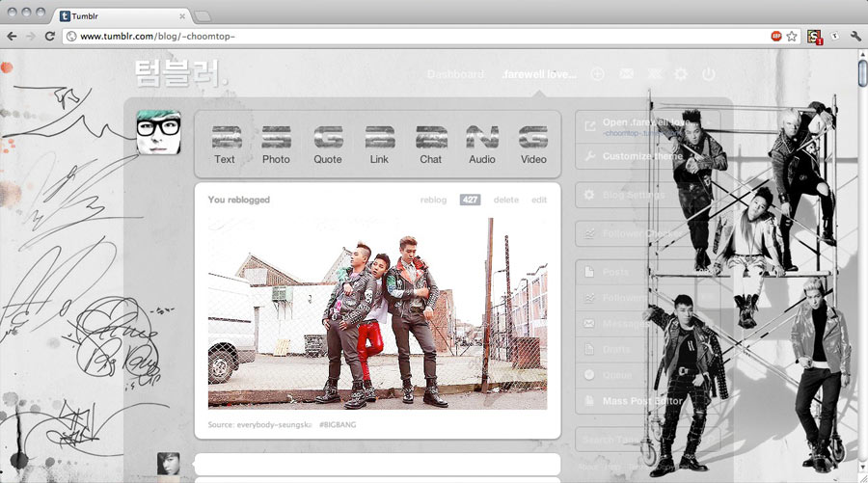
Task: Create a new Quote post
Action: click(328, 144)
